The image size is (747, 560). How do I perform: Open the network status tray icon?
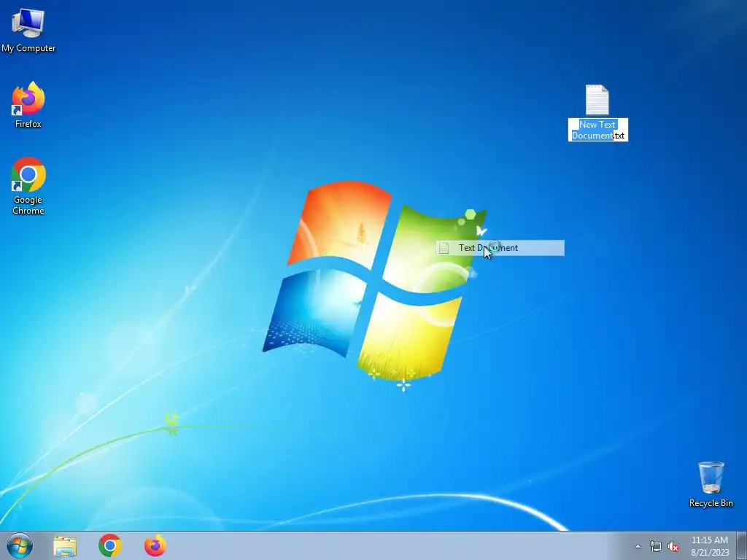[656, 546]
